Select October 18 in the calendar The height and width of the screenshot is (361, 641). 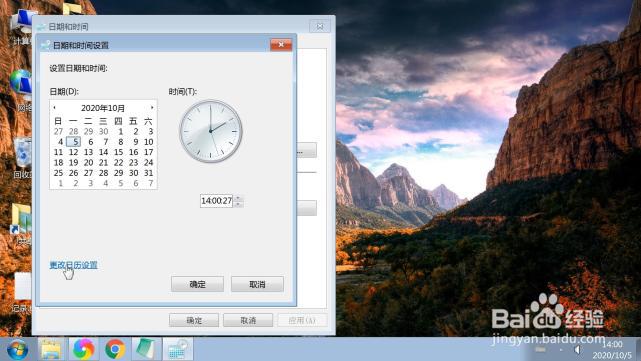point(58,162)
